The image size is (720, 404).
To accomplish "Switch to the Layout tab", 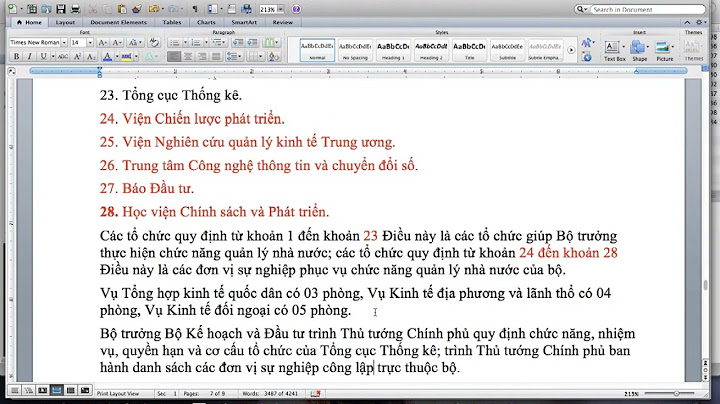I will tap(65, 22).
